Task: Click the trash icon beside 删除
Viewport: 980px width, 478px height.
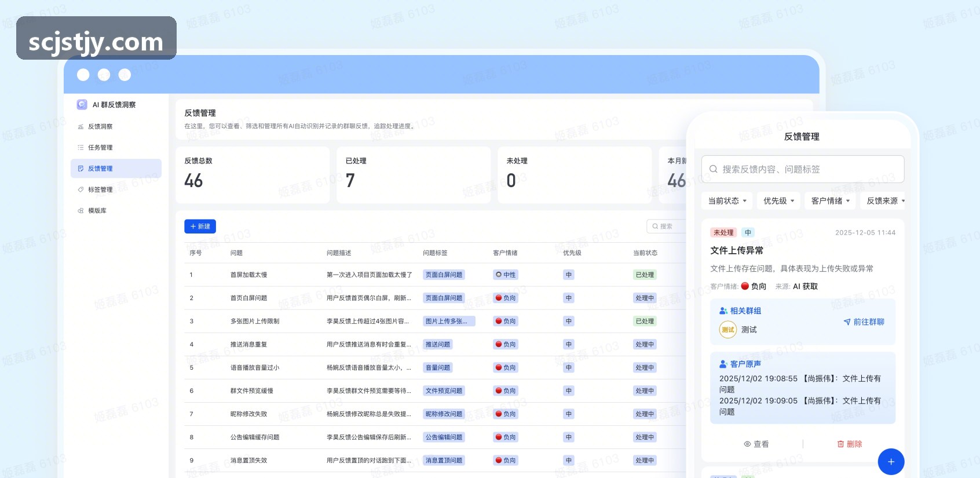Action: point(840,444)
